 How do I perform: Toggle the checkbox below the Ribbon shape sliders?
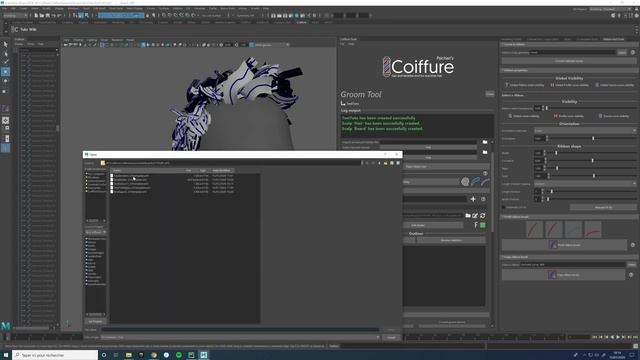(504, 207)
